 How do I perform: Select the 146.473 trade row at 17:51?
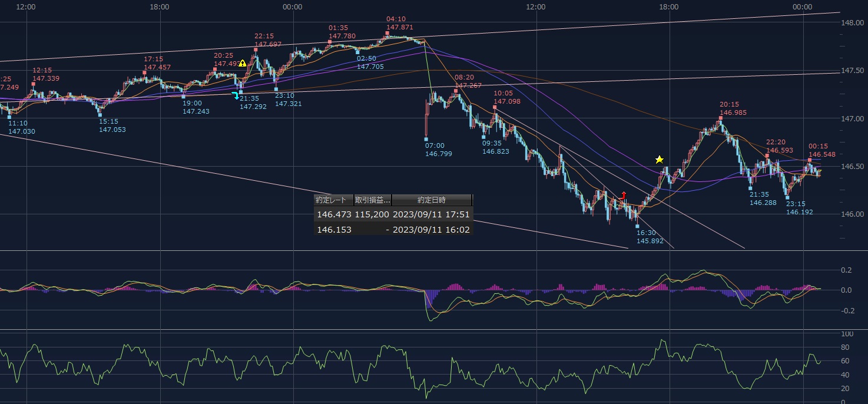(x=393, y=214)
